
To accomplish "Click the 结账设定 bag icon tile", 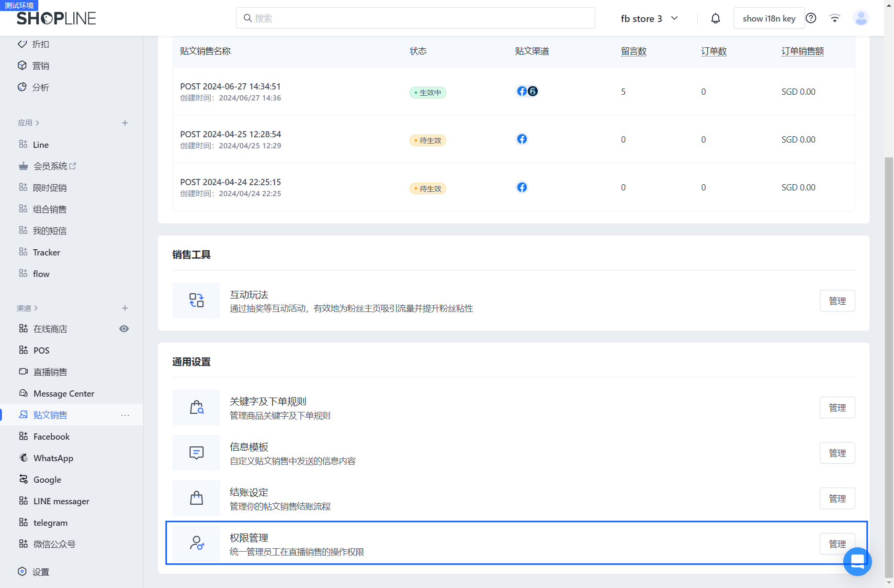I will point(196,498).
